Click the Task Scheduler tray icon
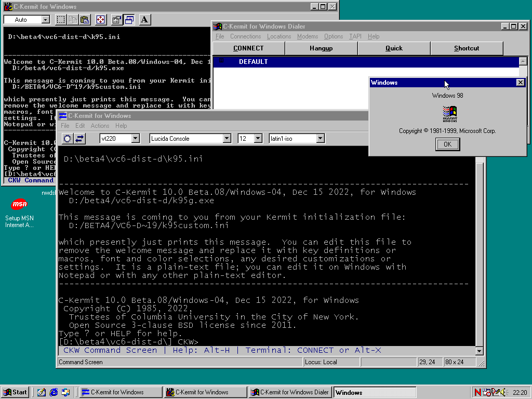The height and width of the screenshot is (399, 532). coord(486,392)
